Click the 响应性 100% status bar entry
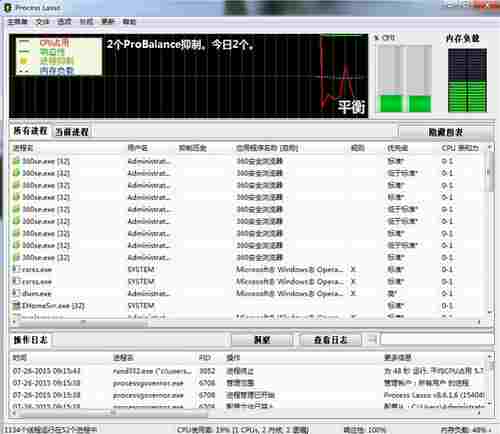500x434 pixels. (x=364, y=429)
